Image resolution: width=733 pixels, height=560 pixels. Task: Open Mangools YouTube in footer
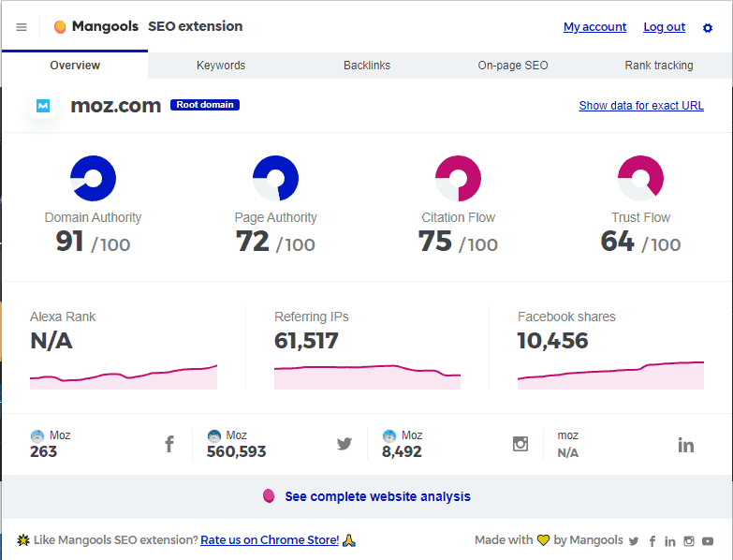coord(708,541)
